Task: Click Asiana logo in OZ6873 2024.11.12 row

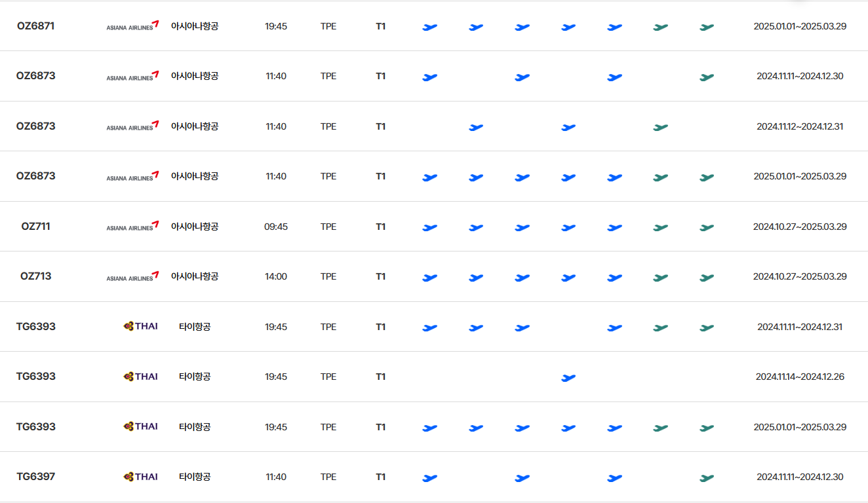Action: tap(132, 126)
